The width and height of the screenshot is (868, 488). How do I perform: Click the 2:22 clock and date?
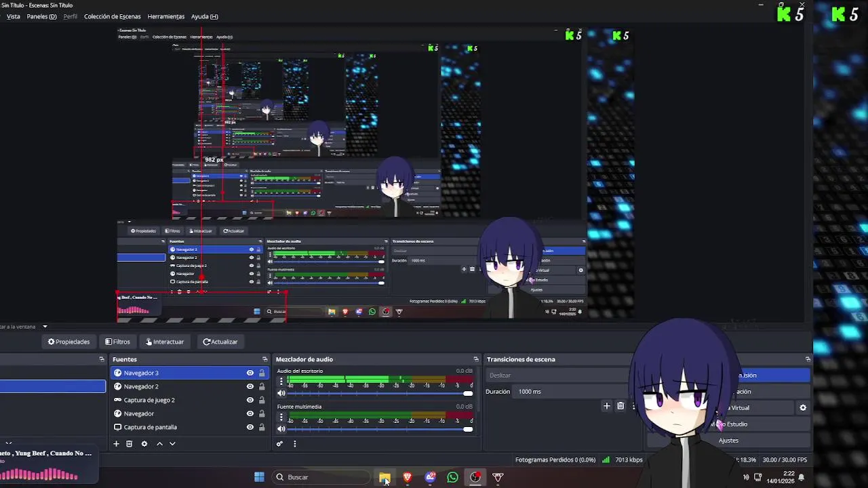(x=780, y=477)
